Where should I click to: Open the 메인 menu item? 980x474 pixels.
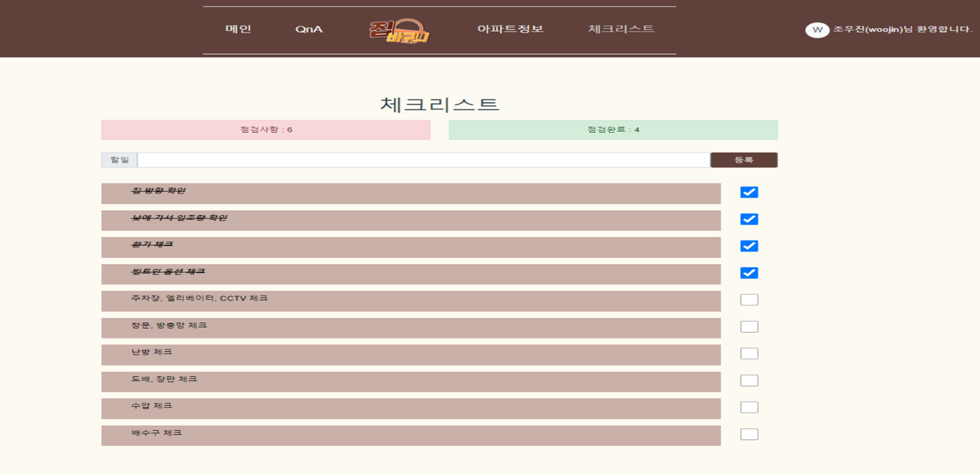[238, 29]
